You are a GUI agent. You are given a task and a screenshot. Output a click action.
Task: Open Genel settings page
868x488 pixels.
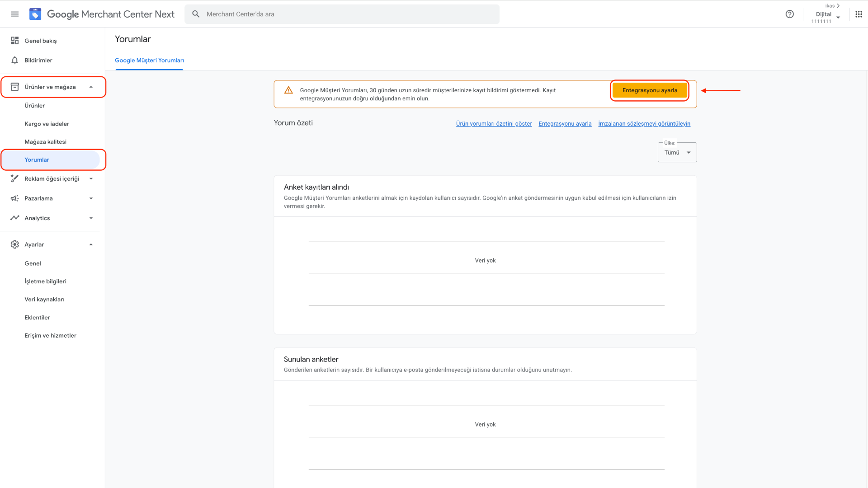(33, 263)
